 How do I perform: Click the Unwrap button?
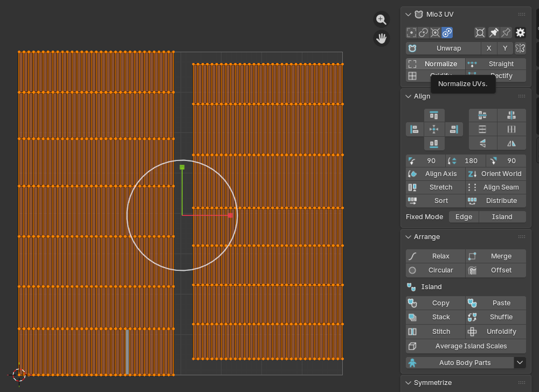coord(448,48)
